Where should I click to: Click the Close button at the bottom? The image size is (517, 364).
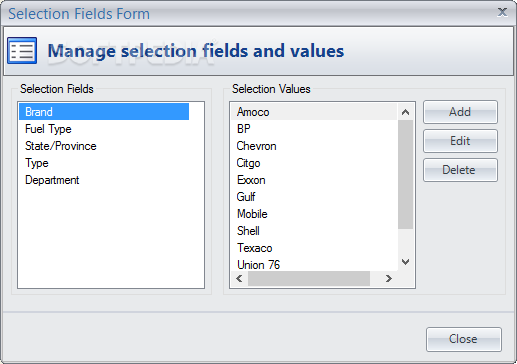464,339
